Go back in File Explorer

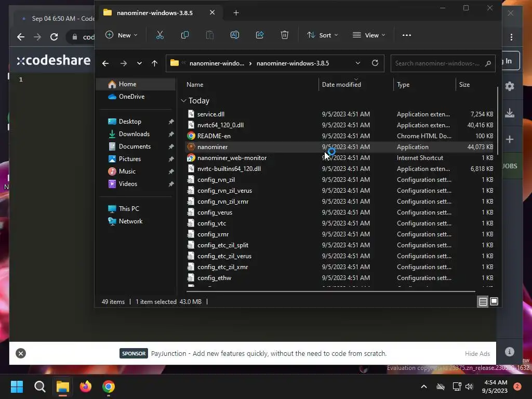(x=105, y=63)
